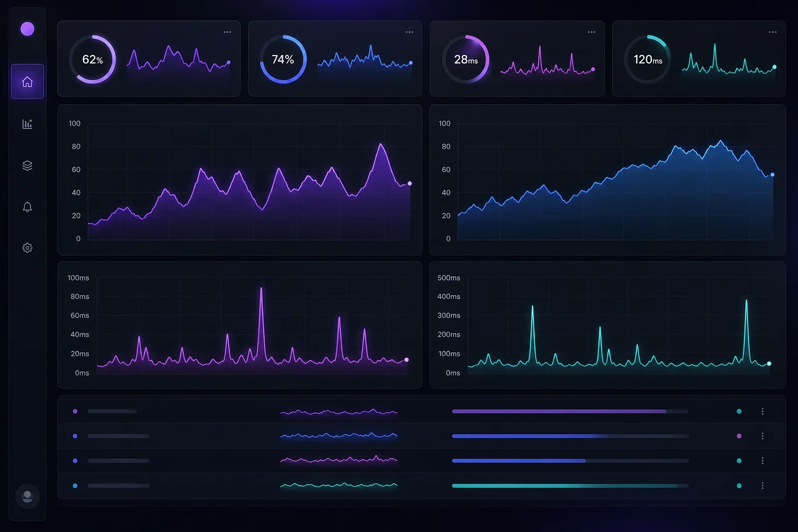This screenshot has height=532, width=798.
Task: Open options menu on 120ms card
Action: point(773,32)
